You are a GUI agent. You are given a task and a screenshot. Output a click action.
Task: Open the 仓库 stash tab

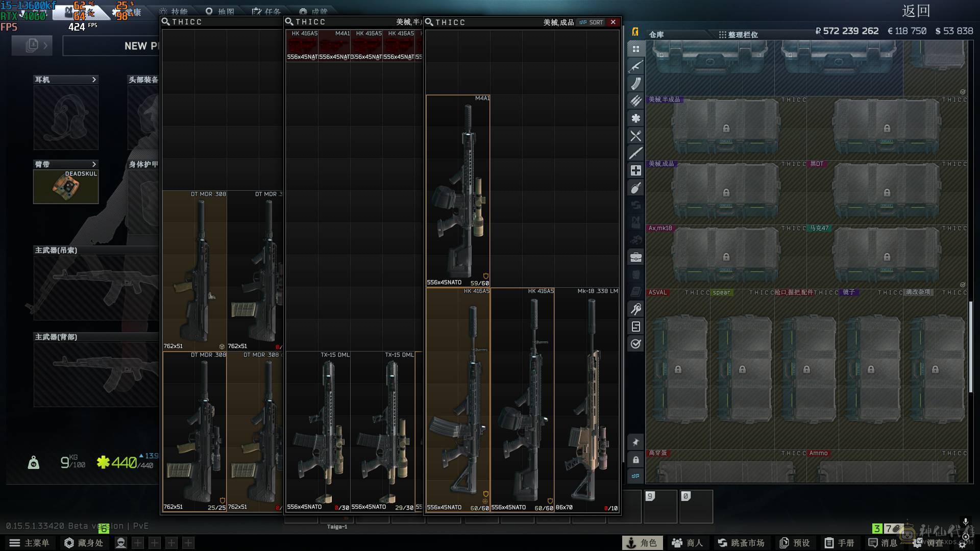(x=656, y=35)
